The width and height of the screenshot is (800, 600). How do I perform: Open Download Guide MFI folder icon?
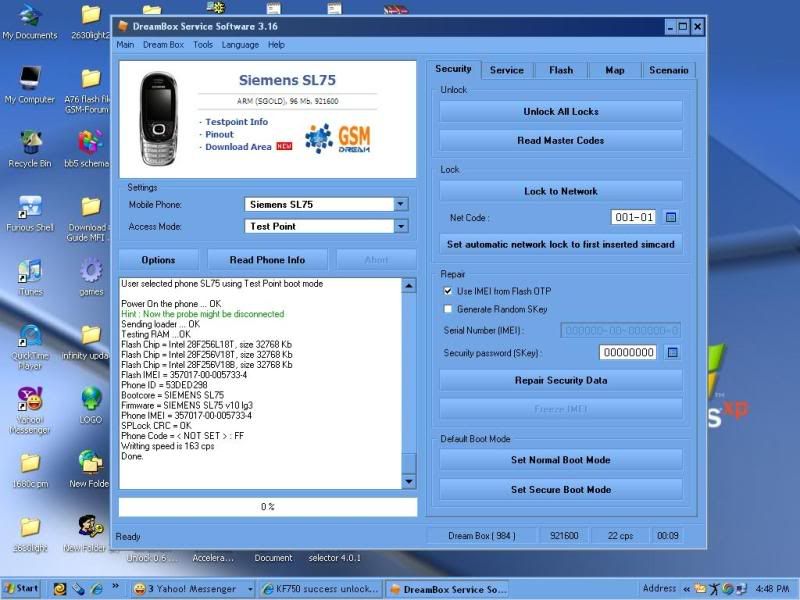pos(88,219)
